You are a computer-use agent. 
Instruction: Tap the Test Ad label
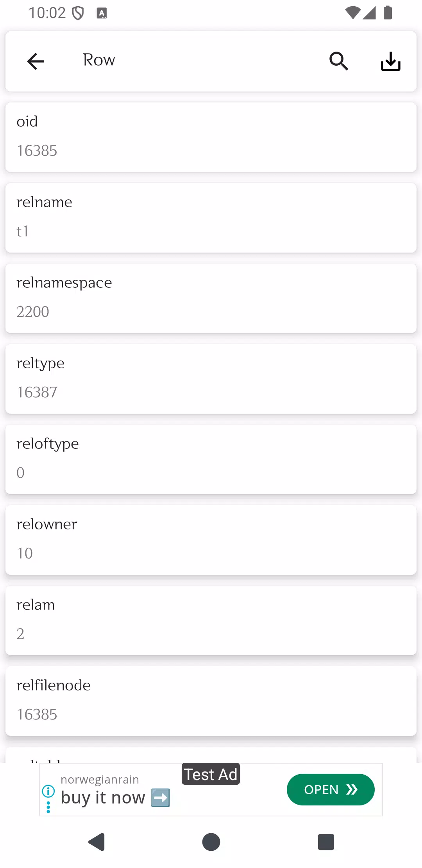pos(211,774)
